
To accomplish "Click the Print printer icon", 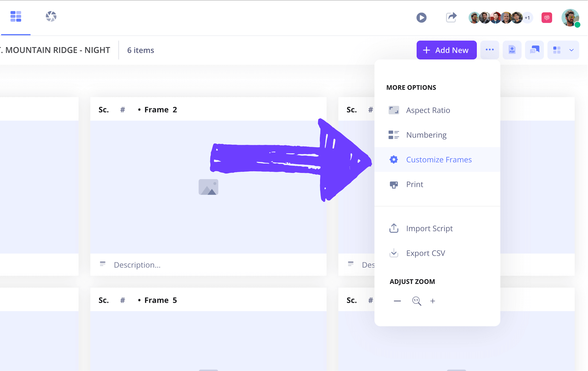I will (394, 185).
